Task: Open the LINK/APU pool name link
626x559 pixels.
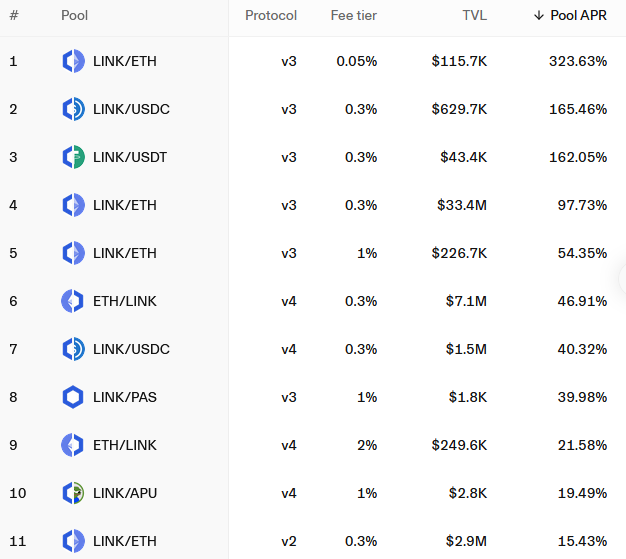Action: coord(124,493)
